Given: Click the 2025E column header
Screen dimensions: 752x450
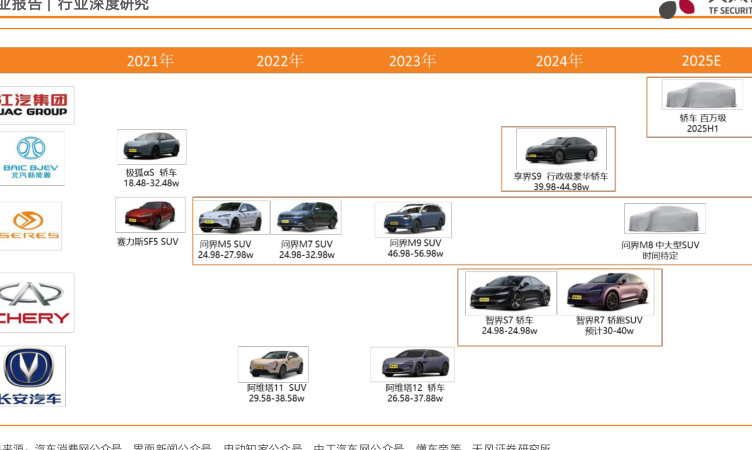Looking at the screenshot, I should pyautogui.click(x=701, y=61).
